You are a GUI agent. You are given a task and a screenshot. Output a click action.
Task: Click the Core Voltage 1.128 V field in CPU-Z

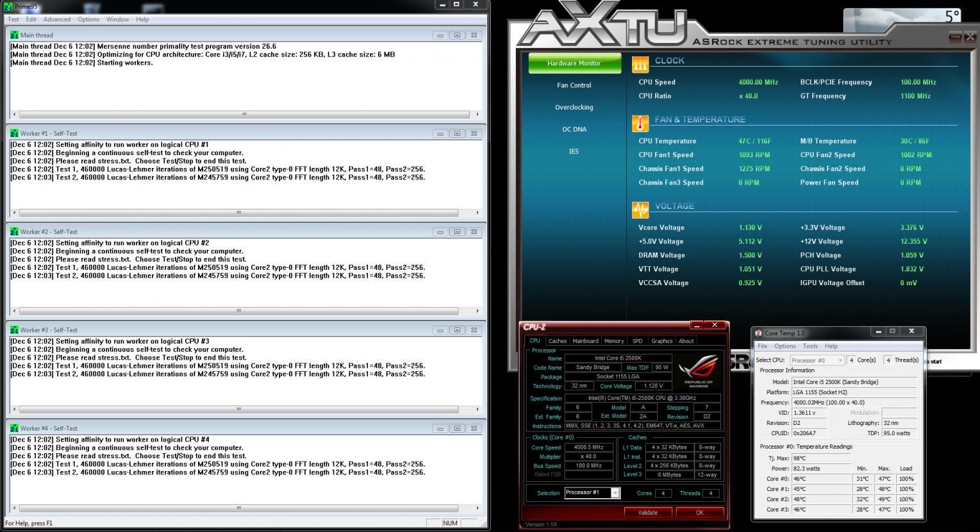point(654,386)
